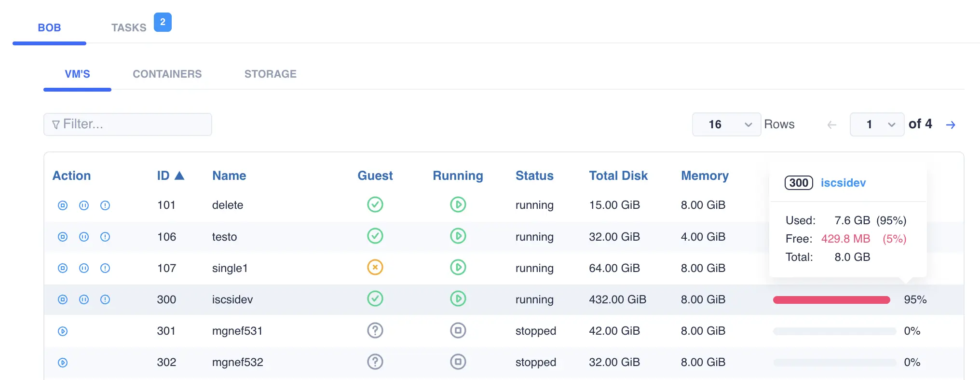
Task: Stop the VM named delete
Action: click(63, 205)
